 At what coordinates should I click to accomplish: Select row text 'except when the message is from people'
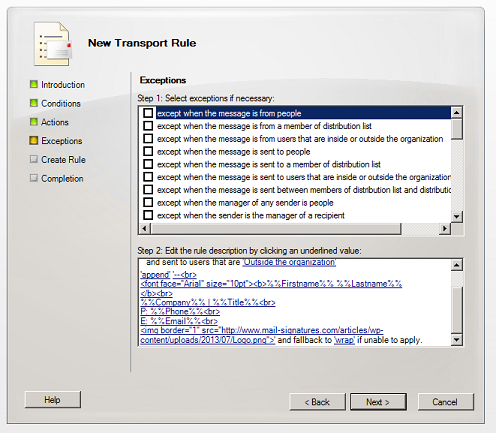[x=229, y=113]
